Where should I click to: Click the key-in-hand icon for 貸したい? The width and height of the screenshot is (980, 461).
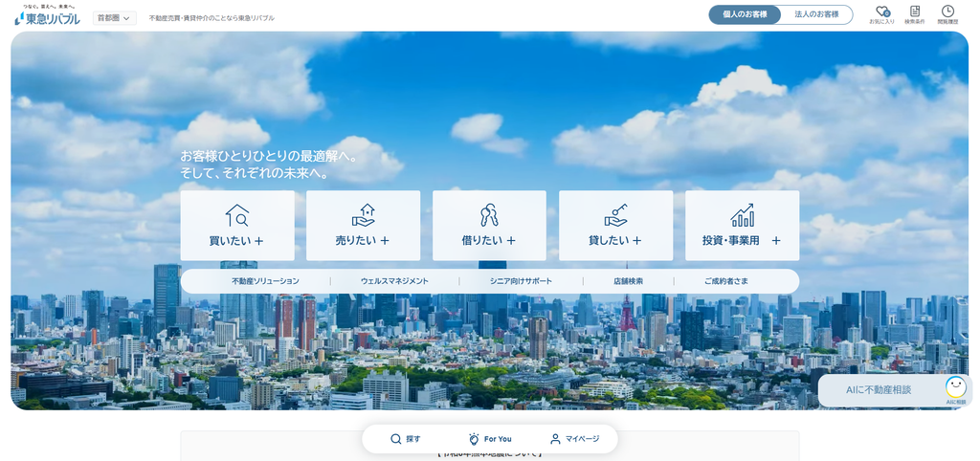point(615,215)
